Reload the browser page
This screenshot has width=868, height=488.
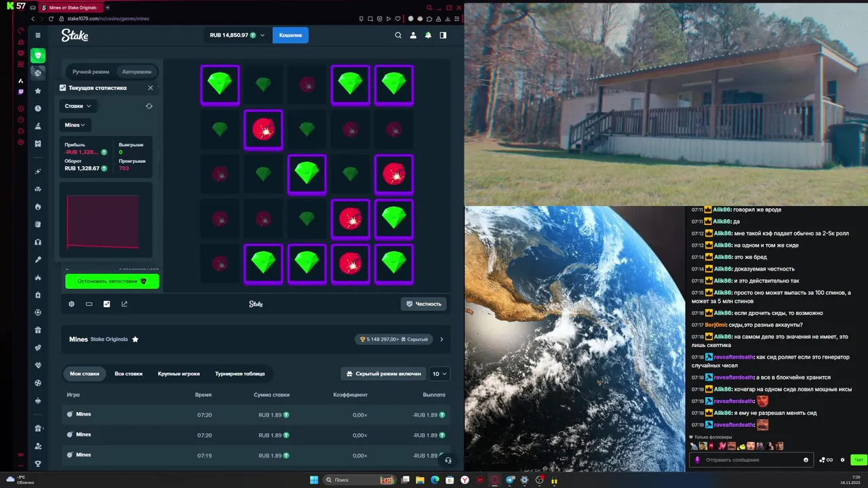(x=51, y=19)
